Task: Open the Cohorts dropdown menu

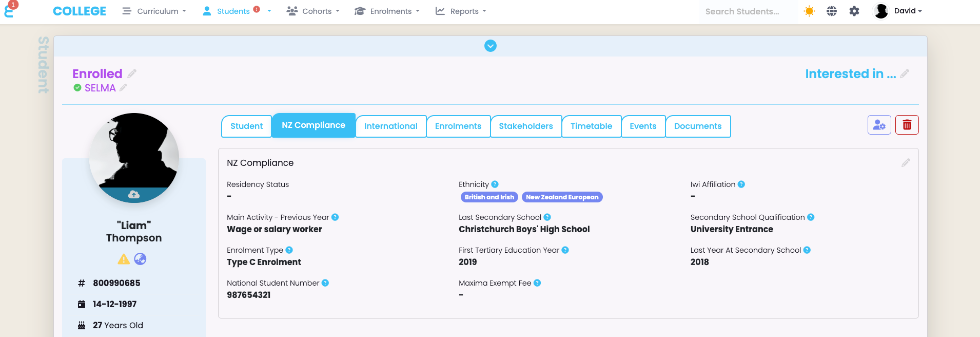Action: [313, 11]
